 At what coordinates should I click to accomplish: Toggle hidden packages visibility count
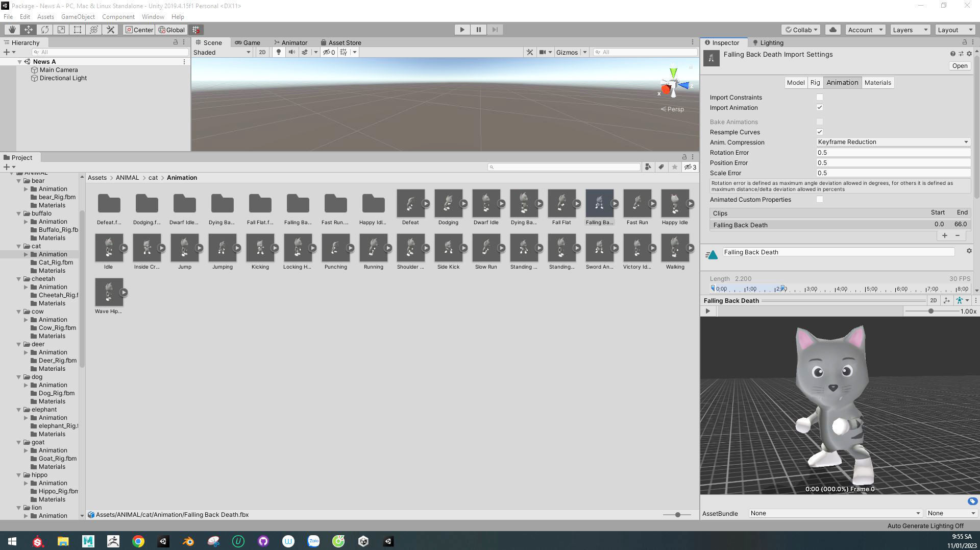pos(690,167)
